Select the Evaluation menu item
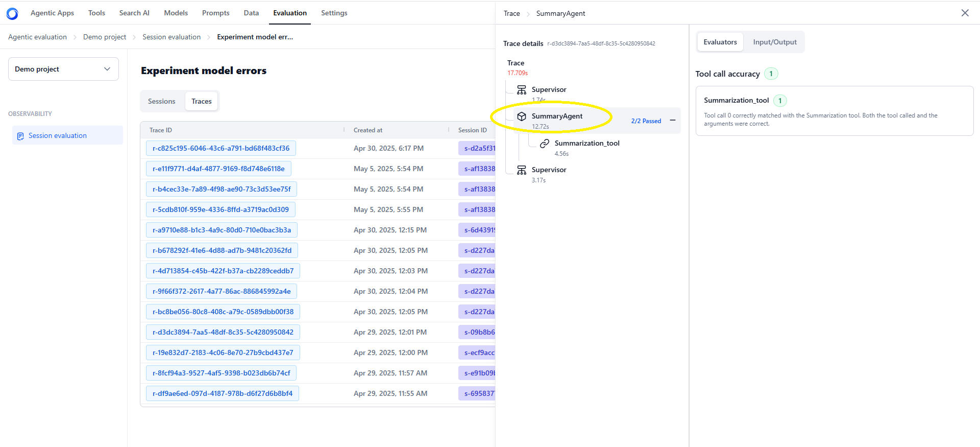The image size is (980, 447). 290,13
